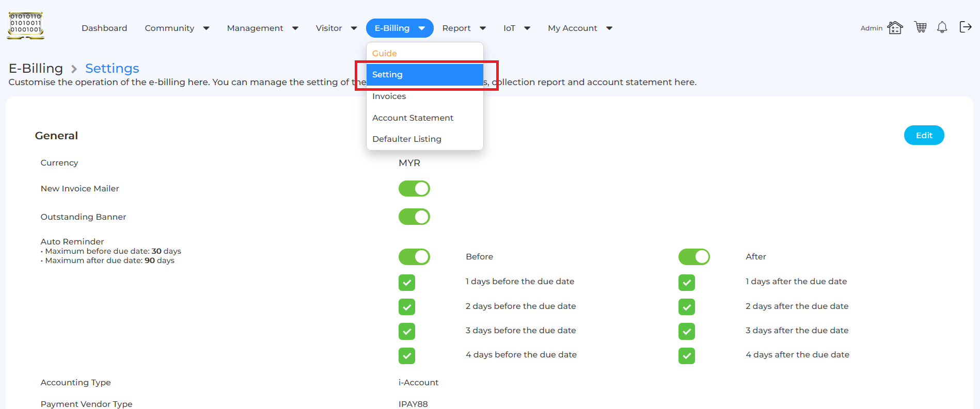This screenshot has height=409, width=980.
Task: Open the shopping cart icon
Action: [x=920, y=27]
